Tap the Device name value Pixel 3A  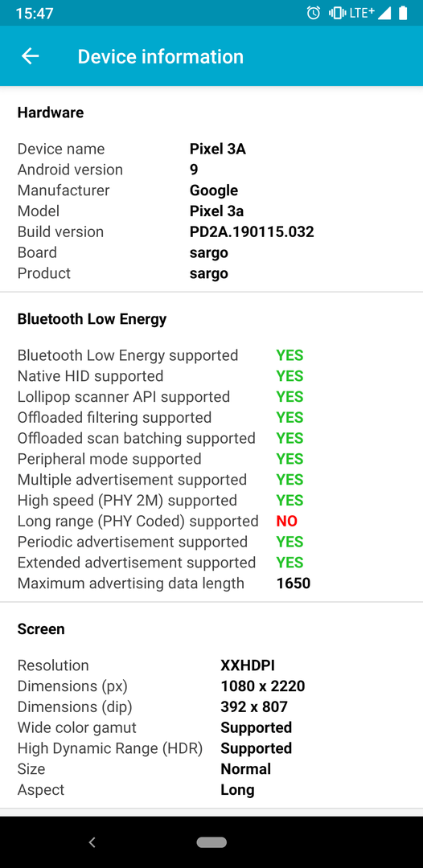[218, 149]
